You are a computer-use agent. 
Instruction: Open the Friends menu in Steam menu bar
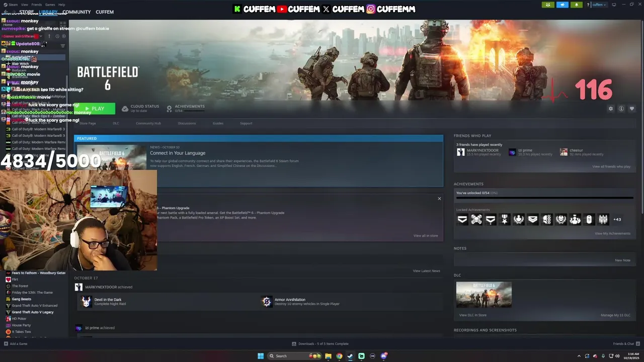[x=37, y=5]
